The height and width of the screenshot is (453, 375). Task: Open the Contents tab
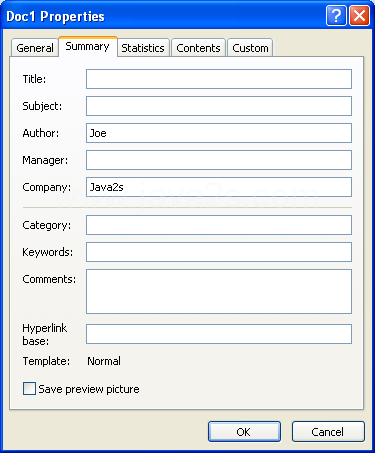click(x=198, y=48)
